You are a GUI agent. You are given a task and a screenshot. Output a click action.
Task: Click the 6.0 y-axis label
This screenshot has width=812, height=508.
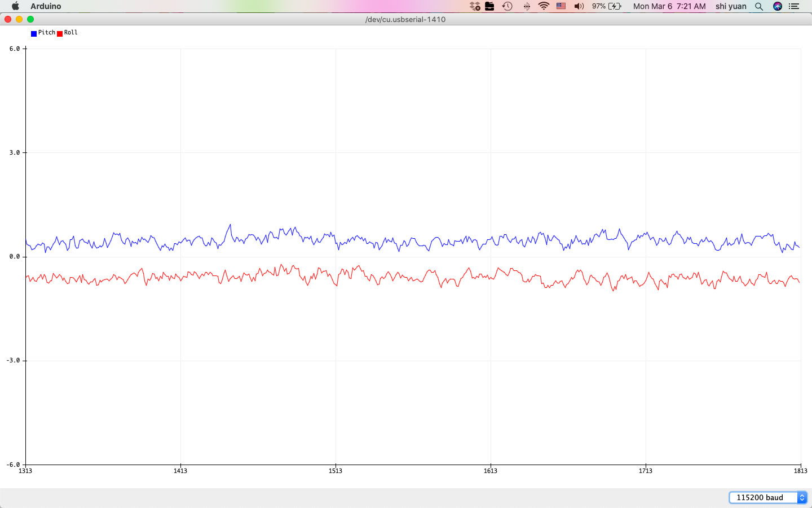(15, 49)
